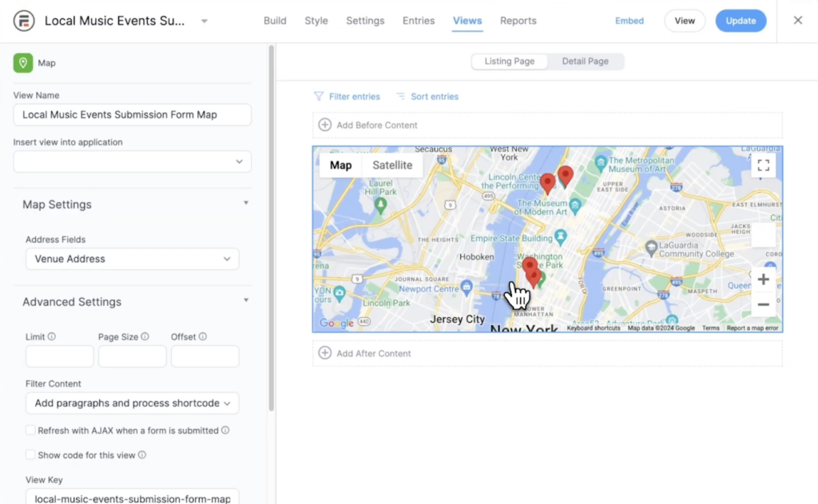Check Show code for this view
Viewport: 818px width, 504px height.
click(x=30, y=454)
